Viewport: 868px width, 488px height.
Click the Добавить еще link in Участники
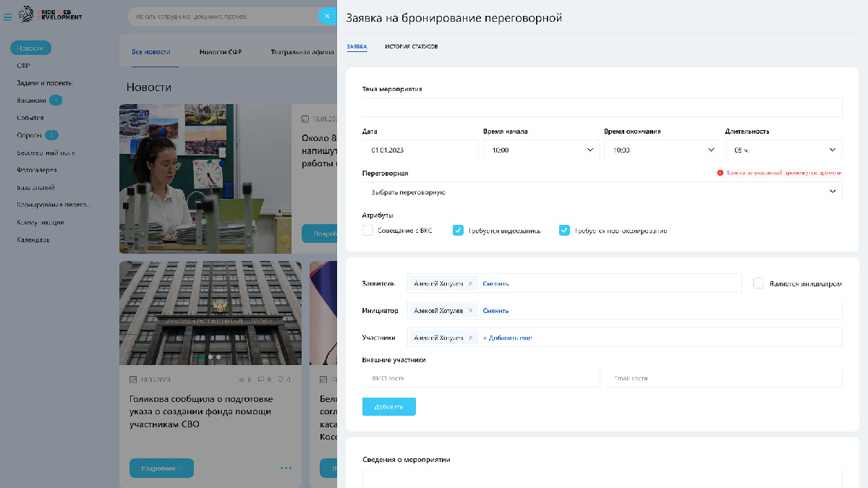pos(507,338)
